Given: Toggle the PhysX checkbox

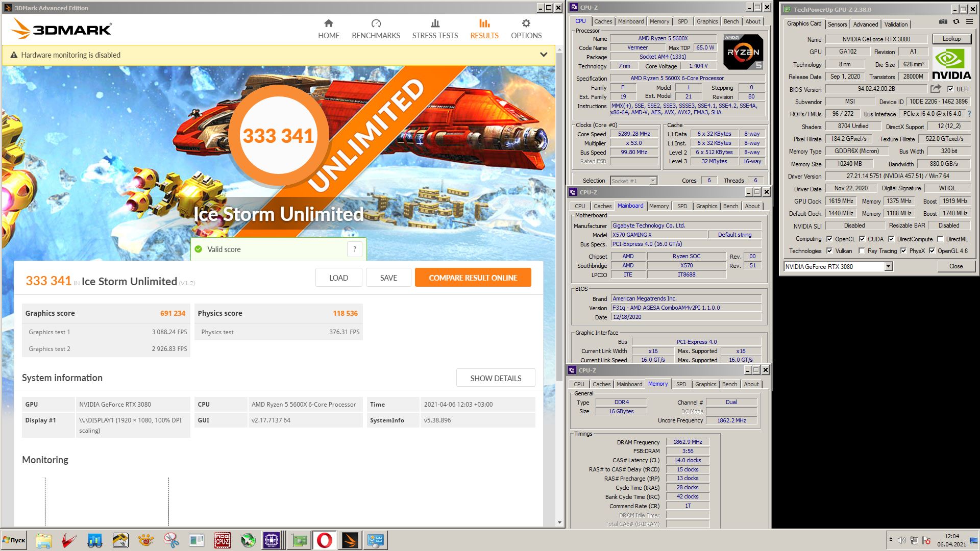Looking at the screenshot, I should tap(903, 251).
